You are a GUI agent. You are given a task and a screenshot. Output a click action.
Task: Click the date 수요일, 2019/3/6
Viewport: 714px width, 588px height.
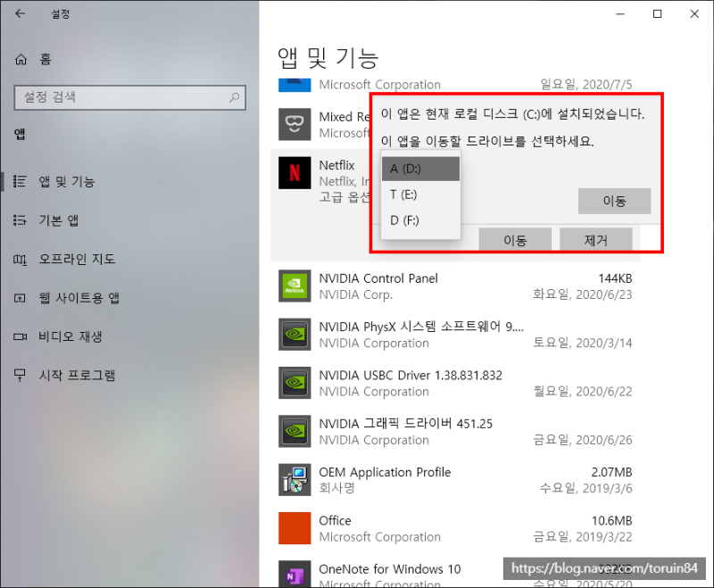585,488
